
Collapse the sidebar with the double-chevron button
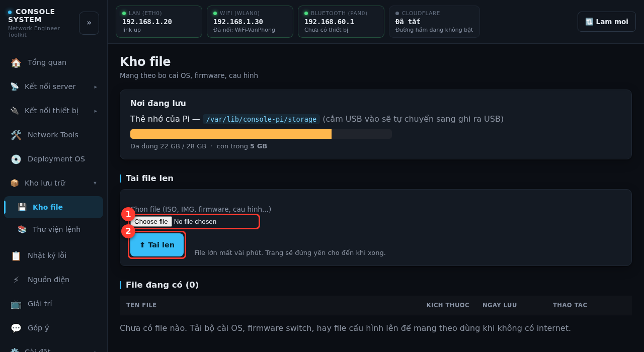pos(89,23)
